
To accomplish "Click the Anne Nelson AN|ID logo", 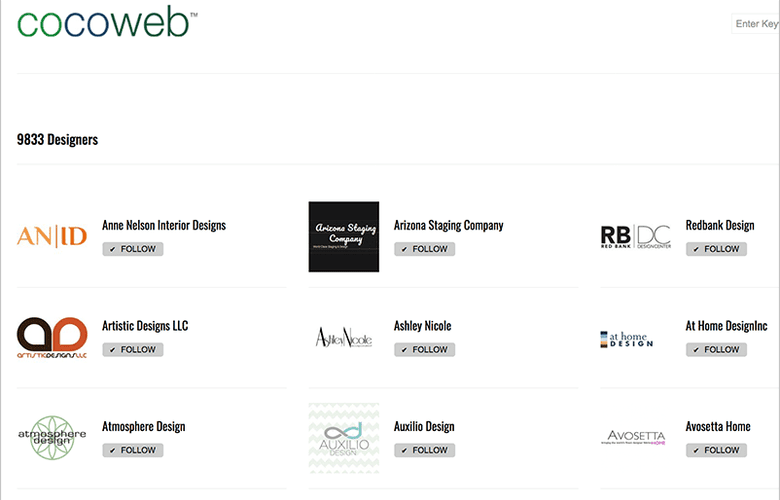I will pos(52,236).
